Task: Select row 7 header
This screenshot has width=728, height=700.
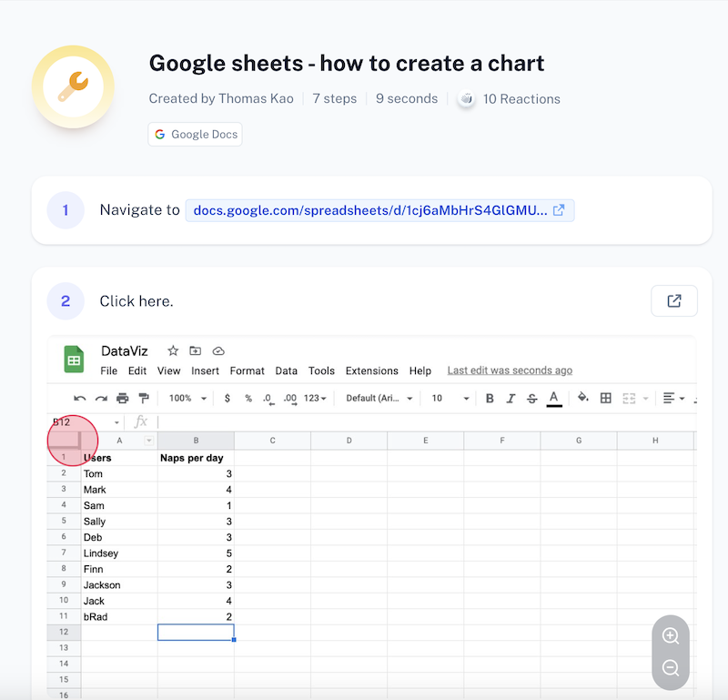Action: pyautogui.click(x=64, y=553)
